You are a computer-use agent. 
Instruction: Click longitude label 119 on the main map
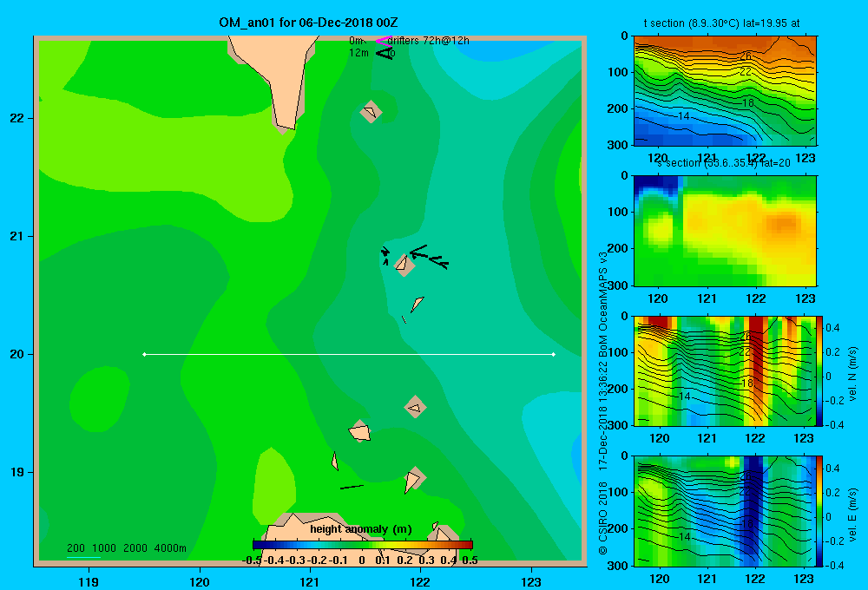[89, 581]
